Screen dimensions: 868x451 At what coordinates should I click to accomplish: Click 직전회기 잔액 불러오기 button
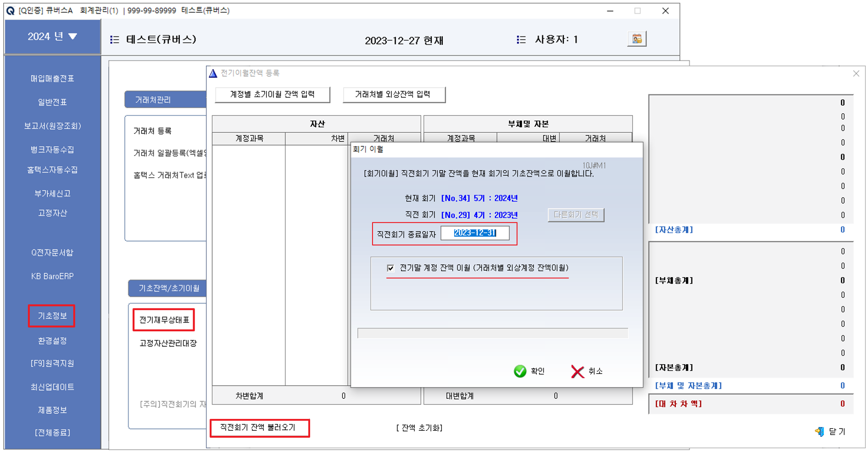(260, 428)
